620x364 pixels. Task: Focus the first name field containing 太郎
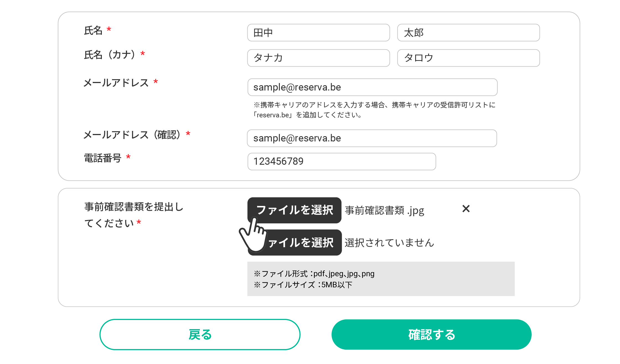[x=468, y=33]
